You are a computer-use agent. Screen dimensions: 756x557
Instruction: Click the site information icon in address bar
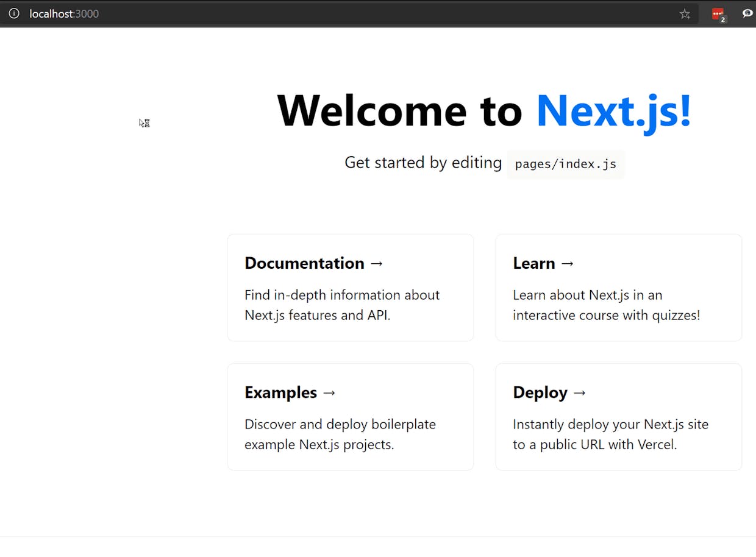click(14, 13)
